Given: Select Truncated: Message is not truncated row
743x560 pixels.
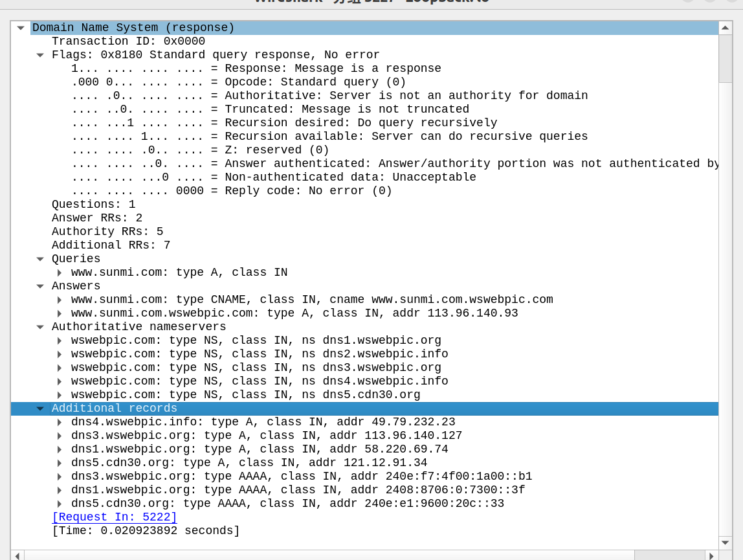Looking at the screenshot, I should pos(364,109).
